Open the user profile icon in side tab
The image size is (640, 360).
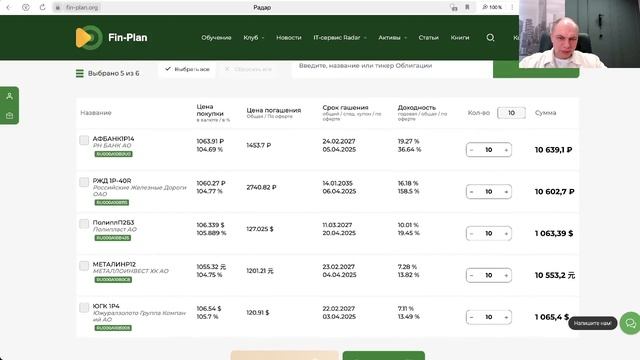click(x=9, y=96)
